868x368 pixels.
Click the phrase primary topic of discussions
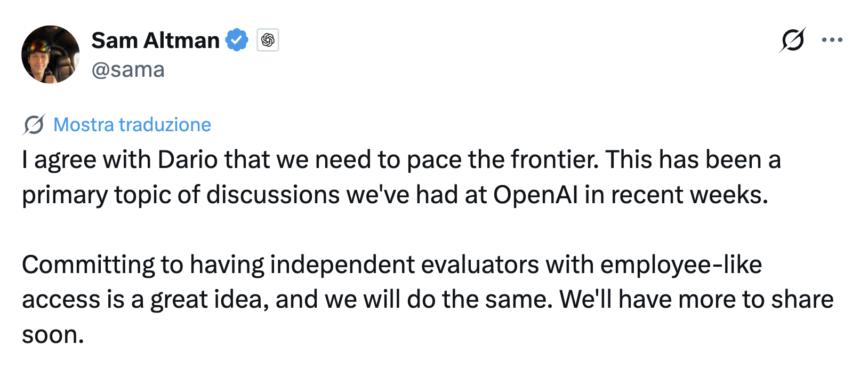click(x=181, y=195)
